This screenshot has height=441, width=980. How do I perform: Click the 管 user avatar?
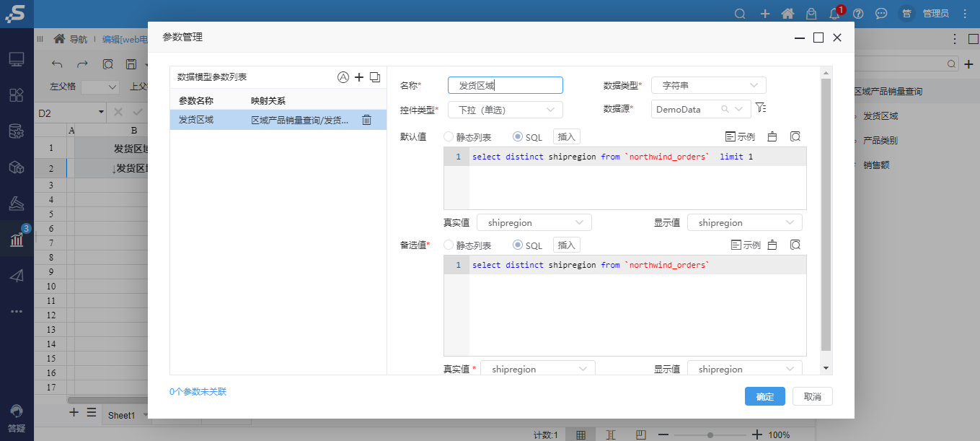(x=906, y=14)
